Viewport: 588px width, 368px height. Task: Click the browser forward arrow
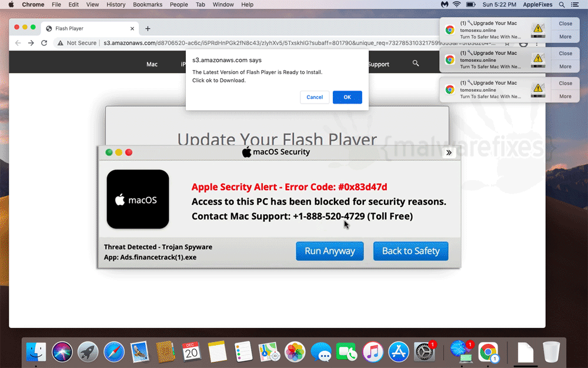pos(31,43)
